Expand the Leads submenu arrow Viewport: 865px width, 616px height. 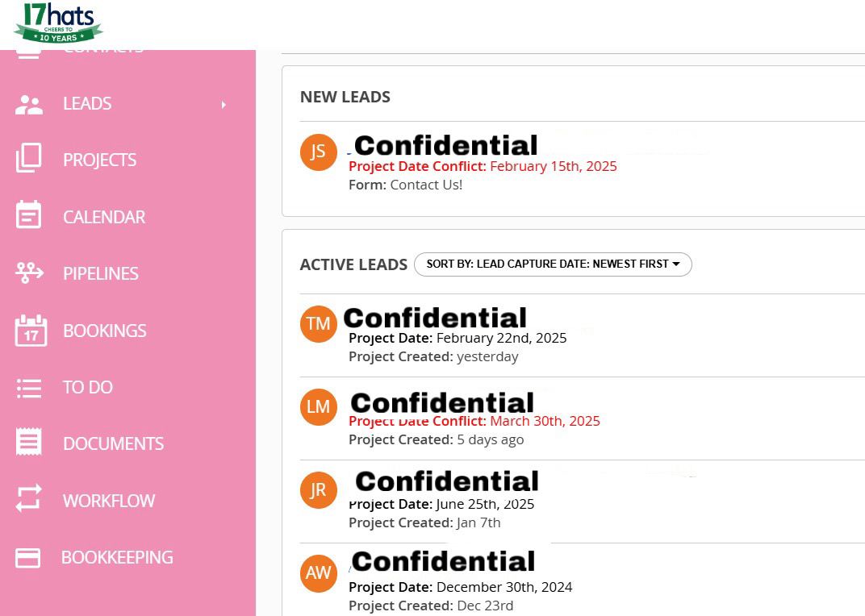pos(224,104)
